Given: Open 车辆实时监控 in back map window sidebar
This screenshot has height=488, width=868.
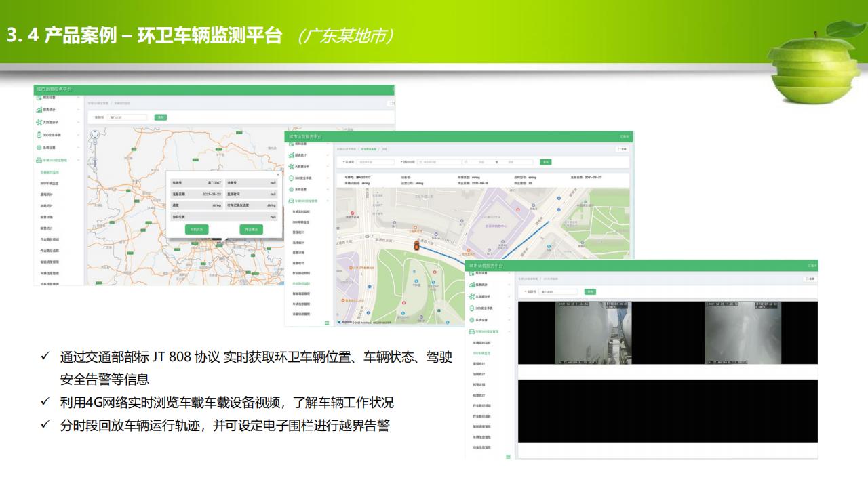Looking at the screenshot, I should pyautogui.click(x=50, y=172).
